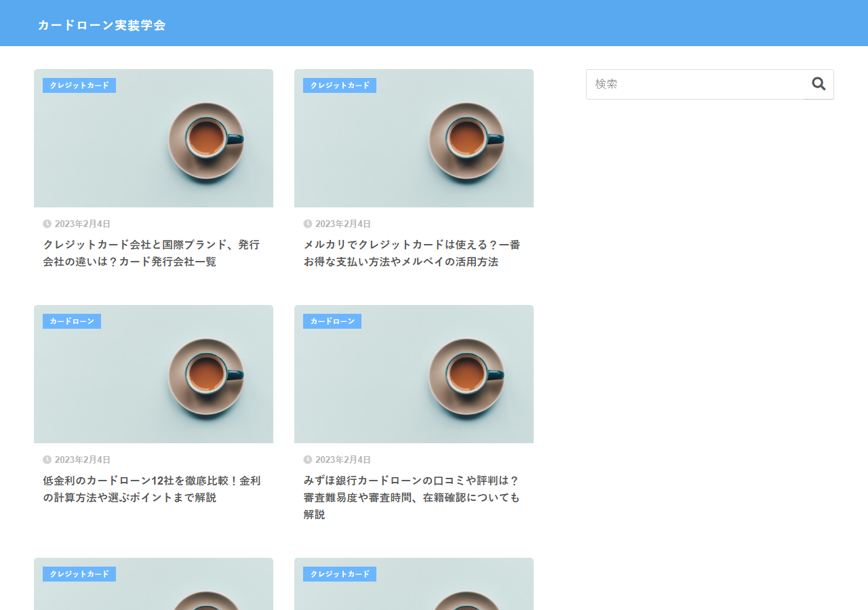Click the date 2023年2月4日 under 国際ブランド article
The width and height of the screenshot is (868, 610).
click(83, 224)
